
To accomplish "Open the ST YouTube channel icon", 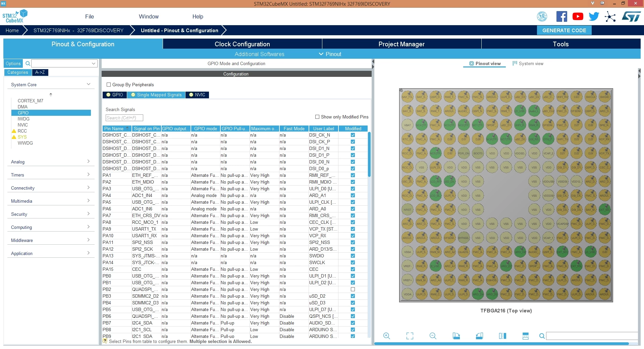I will 578,16.
